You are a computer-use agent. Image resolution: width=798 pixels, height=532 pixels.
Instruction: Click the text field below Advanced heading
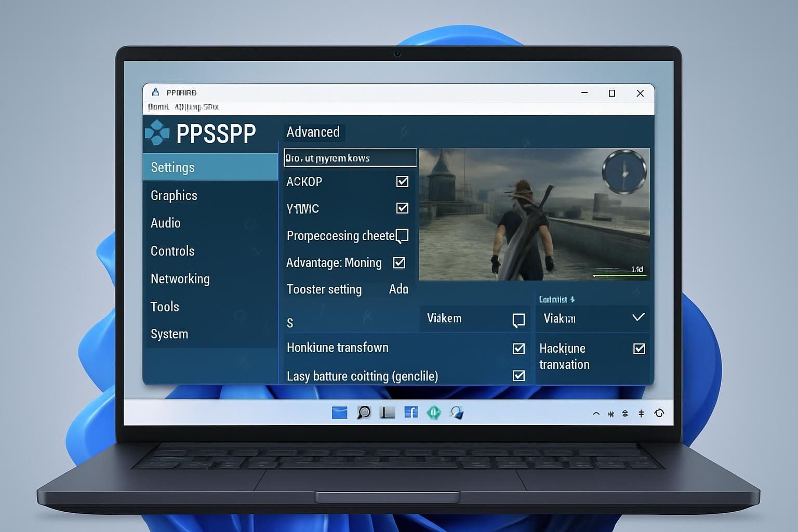tap(350, 158)
